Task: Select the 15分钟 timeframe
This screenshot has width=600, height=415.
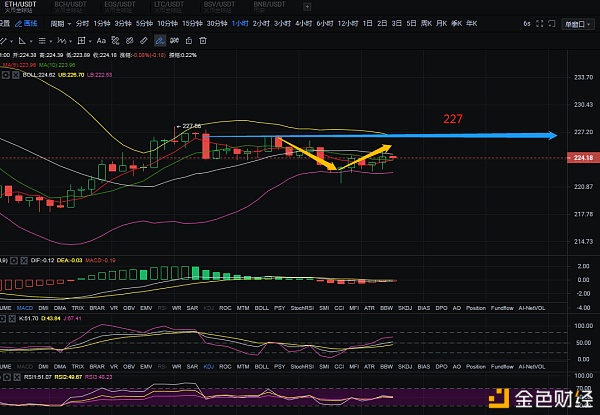Action: pyautogui.click(x=192, y=22)
